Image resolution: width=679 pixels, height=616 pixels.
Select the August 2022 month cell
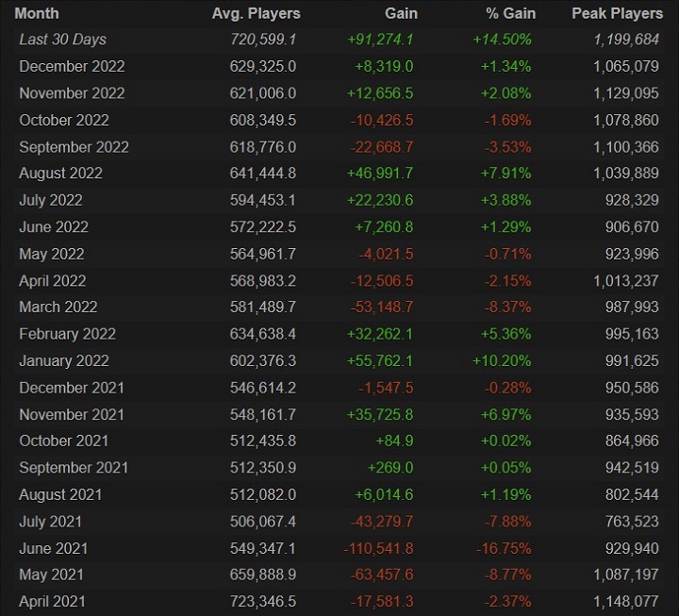[61, 174]
